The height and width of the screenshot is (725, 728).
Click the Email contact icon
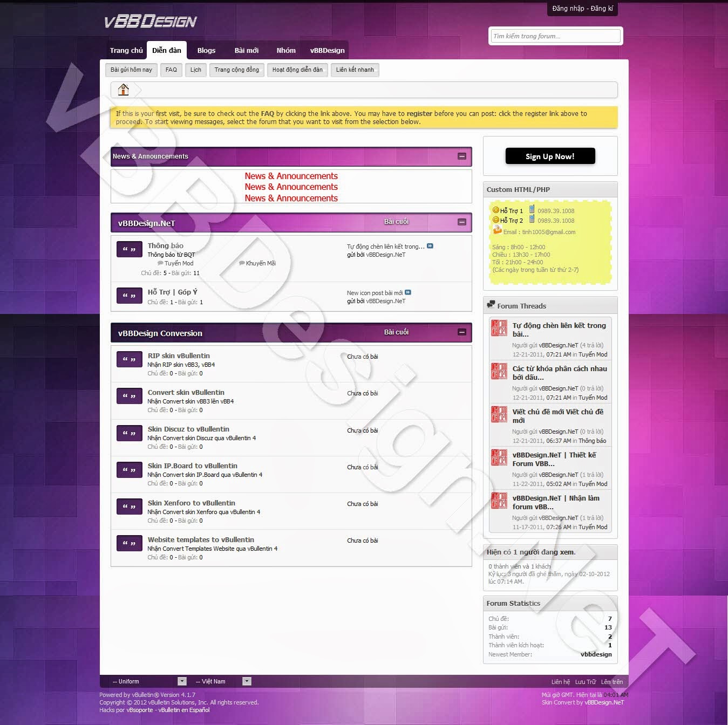tap(497, 230)
